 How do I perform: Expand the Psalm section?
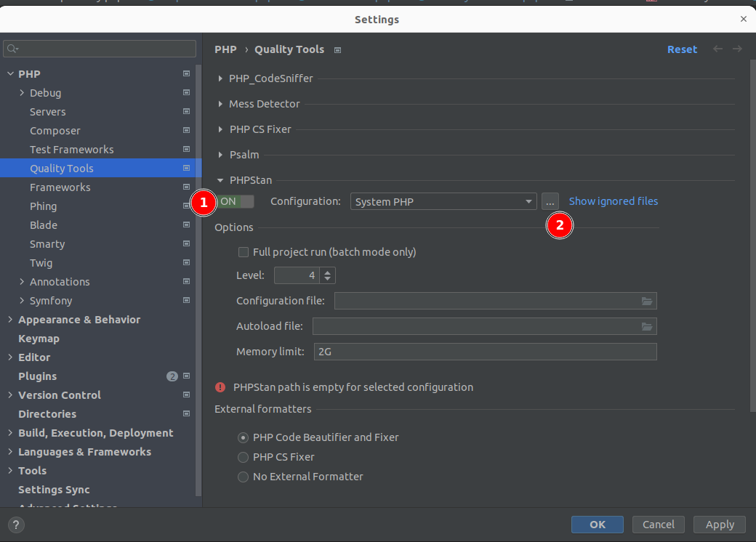point(220,155)
